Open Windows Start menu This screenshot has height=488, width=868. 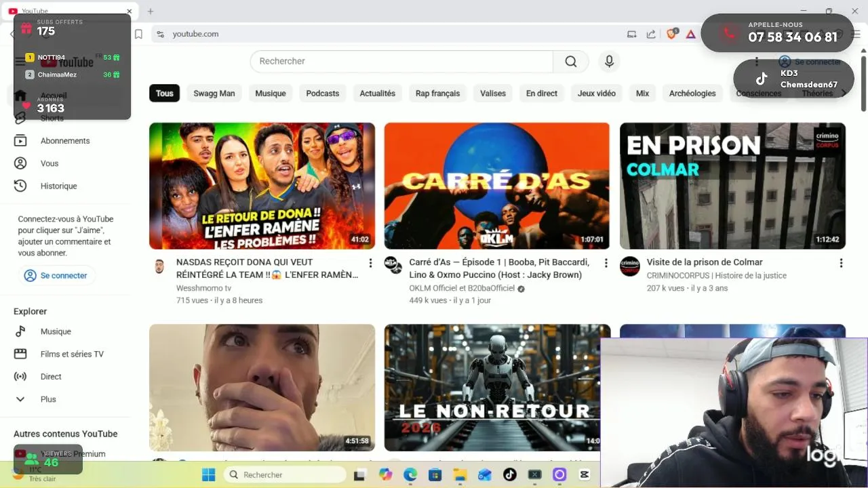[x=208, y=474]
